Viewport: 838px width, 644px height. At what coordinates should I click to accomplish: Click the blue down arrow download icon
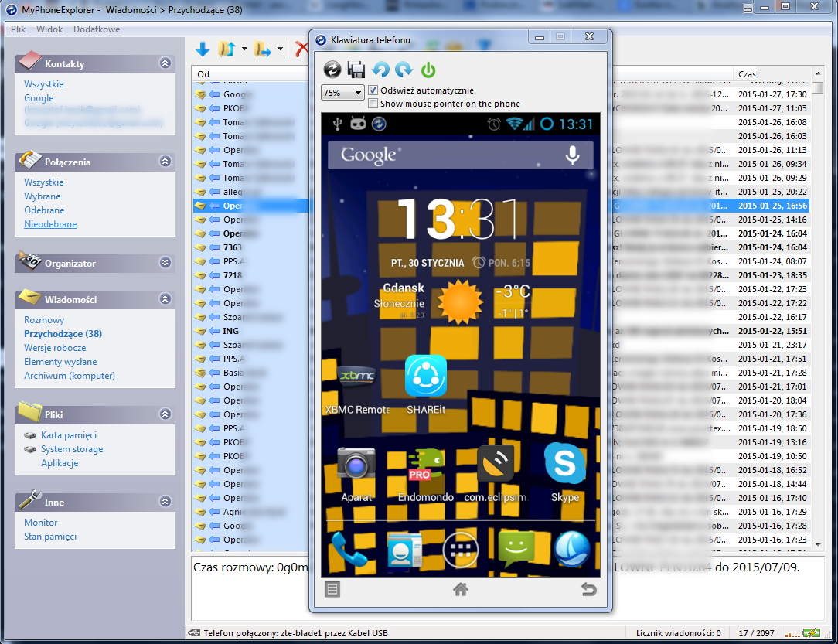click(203, 49)
